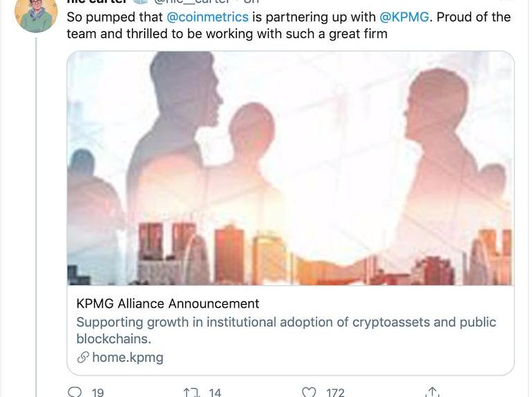532x397 pixels.
Task: Follow the home.kpmg link
Action: [x=127, y=358]
